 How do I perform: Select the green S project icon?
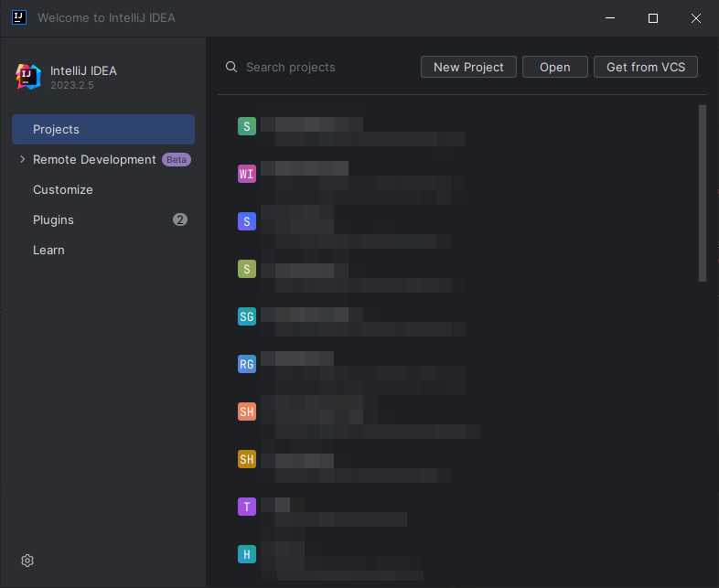(x=247, y=126)
